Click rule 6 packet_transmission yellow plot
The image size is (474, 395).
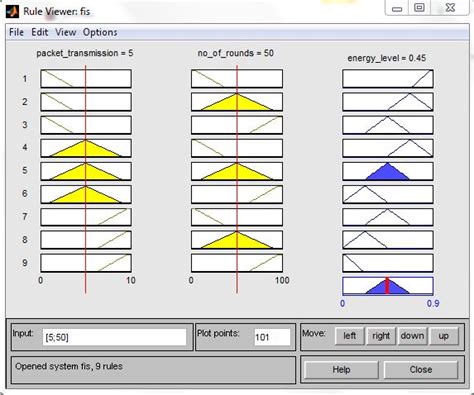86,194
